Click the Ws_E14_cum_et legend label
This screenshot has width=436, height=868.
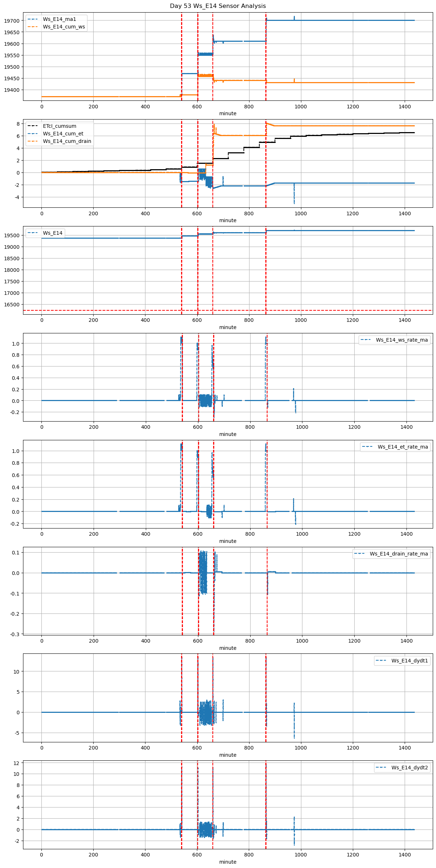[63, 134]
